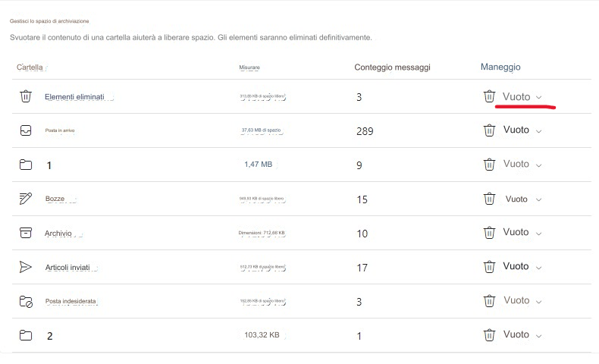
Task: Click the empty trash icon in Posta in arrivo row
Action: click(489, 130)
